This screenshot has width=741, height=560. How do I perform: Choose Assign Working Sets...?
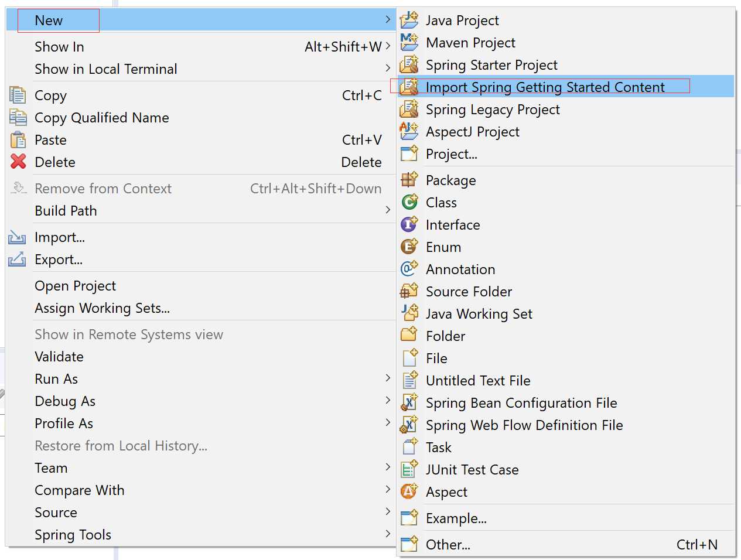(x=201, y=308)
